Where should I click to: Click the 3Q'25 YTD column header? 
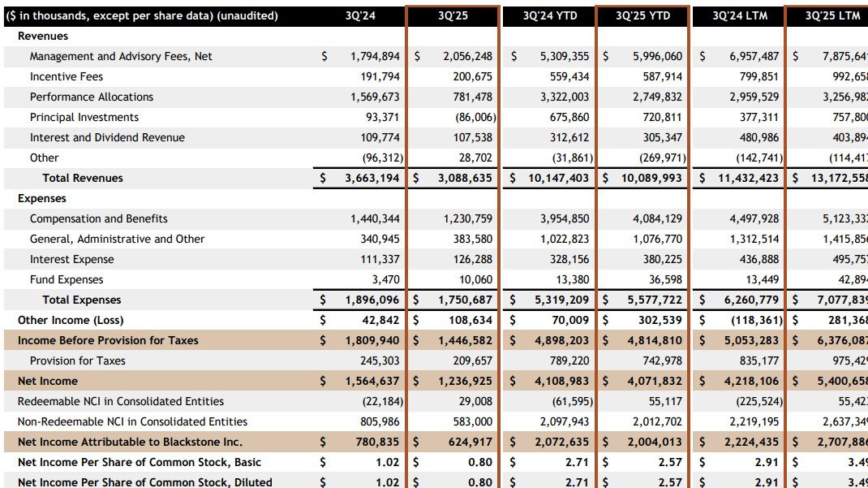[x=643, y=15]
